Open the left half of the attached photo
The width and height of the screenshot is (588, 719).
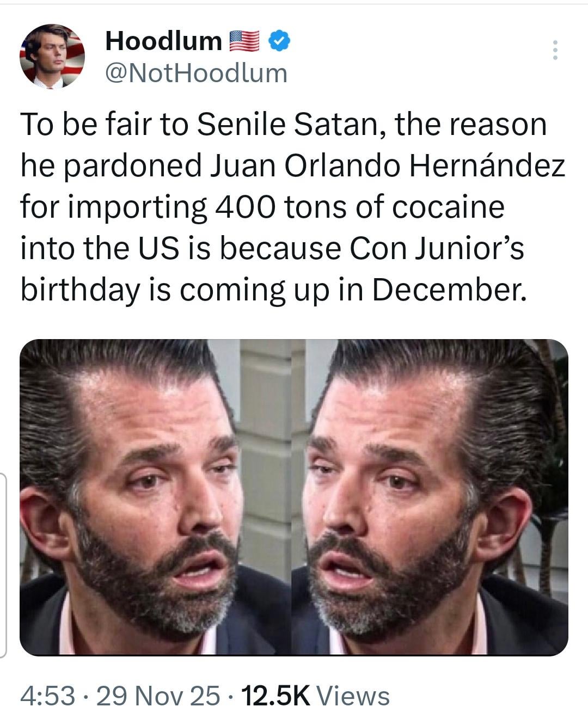tap(155, 496)
